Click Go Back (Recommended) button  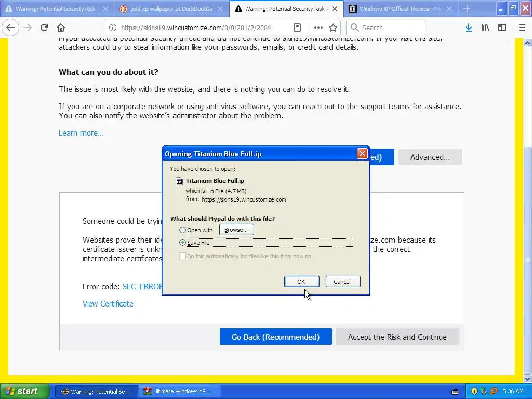[x=275, y=337]
